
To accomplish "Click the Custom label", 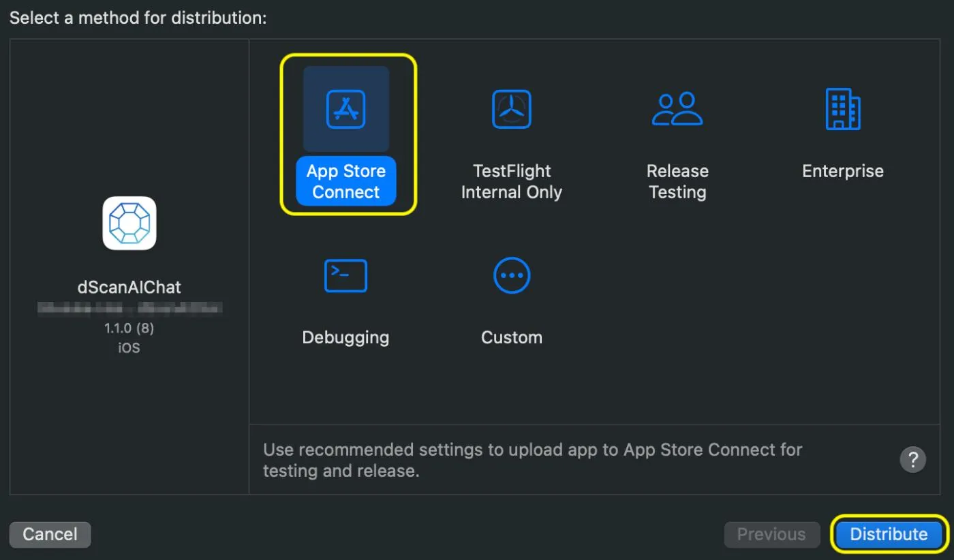I will pos(512,337).
